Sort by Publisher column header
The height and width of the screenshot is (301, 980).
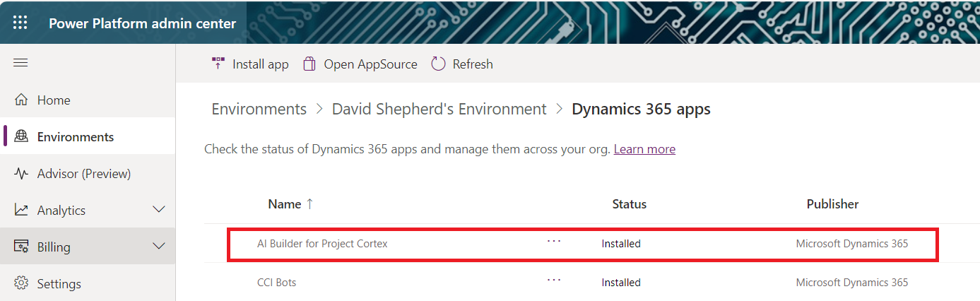pos(833,204)
